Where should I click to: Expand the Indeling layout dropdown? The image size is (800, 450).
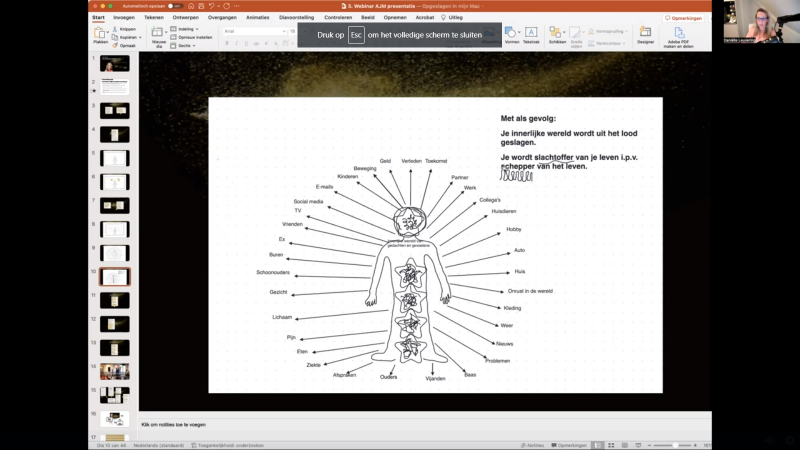[186, 29]
